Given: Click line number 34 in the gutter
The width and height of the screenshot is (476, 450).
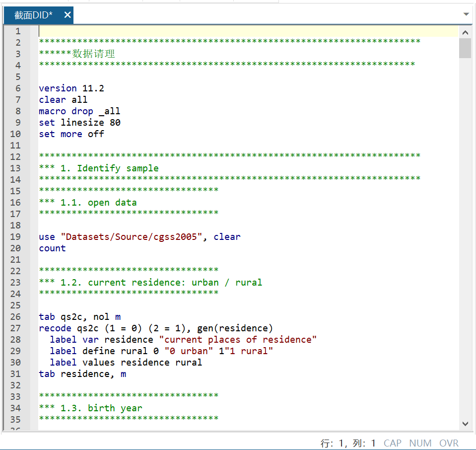Looking at the screenshot, I should coord(15,408).
